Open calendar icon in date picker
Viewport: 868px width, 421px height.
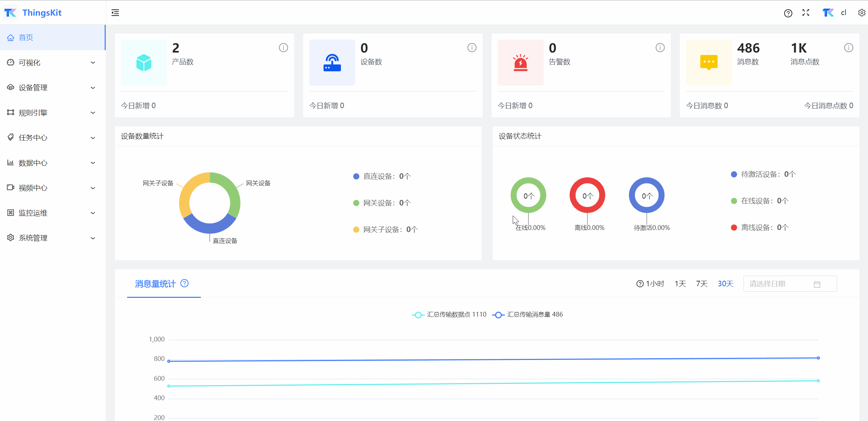click(817, 284)
